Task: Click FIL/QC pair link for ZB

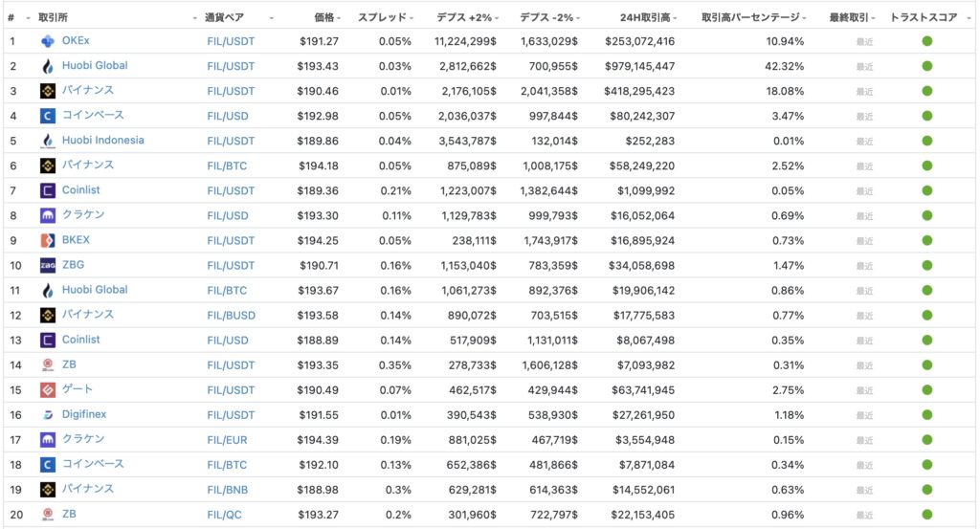Action: 224,516
